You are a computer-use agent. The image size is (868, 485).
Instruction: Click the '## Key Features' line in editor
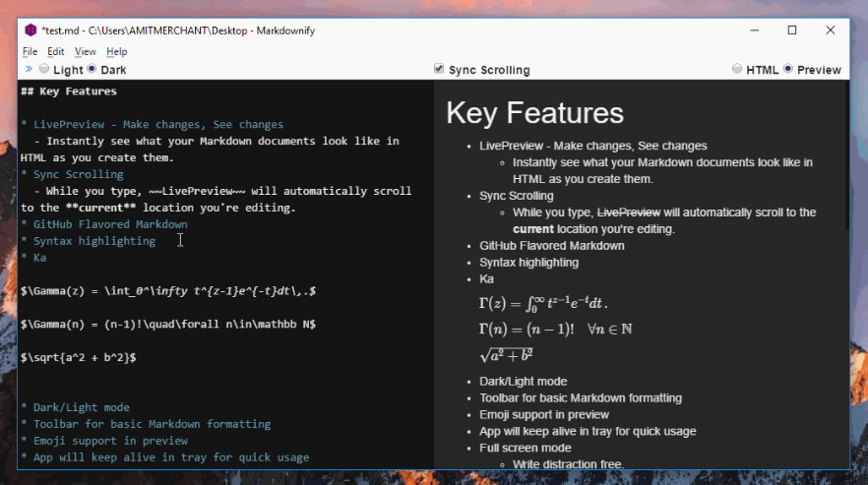coord(69,91)
